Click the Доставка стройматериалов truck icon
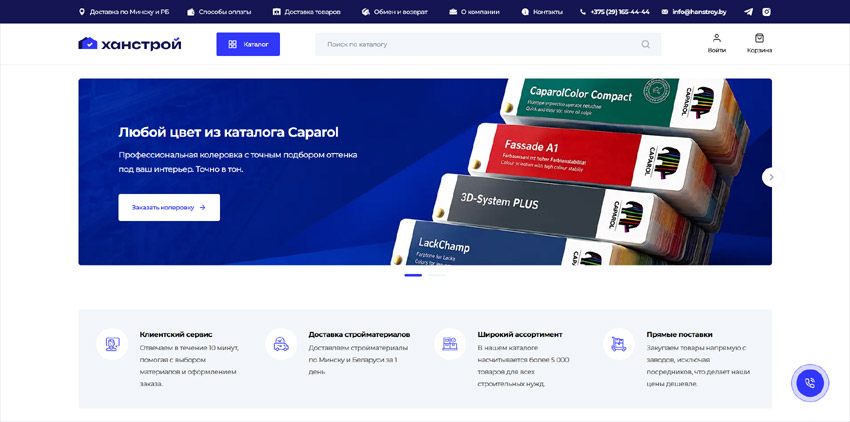850x422 pixels. point(281,344)
